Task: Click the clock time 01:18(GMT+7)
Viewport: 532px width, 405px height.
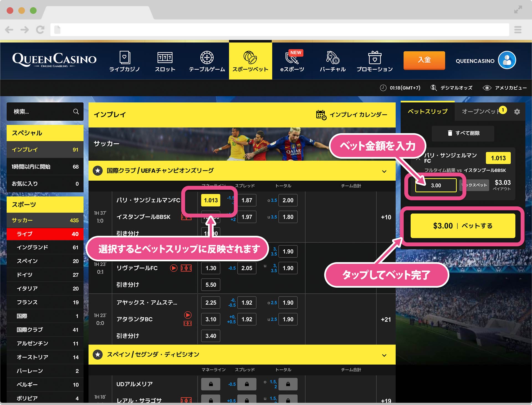Action: pos(400,88)
